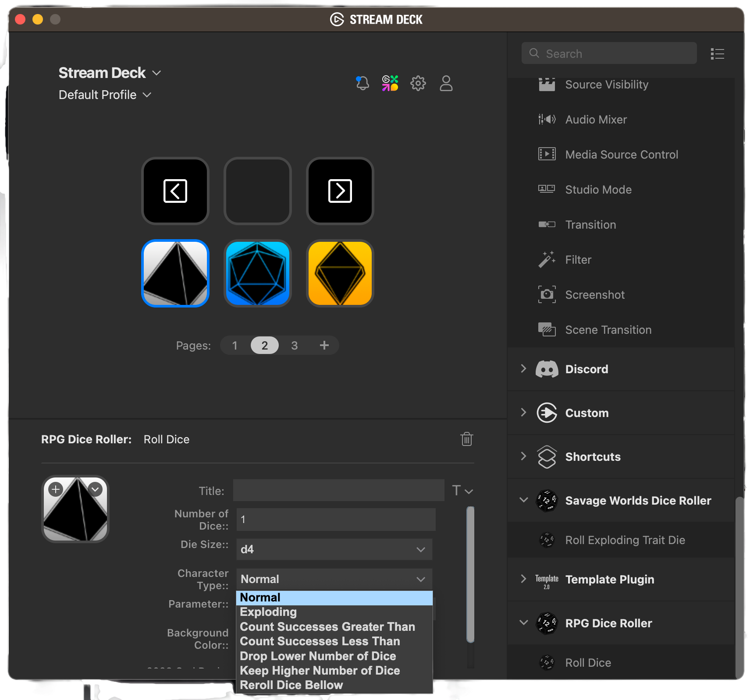The image size is (750, 700).
Task: Expand the Discord category
Action: 523,369
